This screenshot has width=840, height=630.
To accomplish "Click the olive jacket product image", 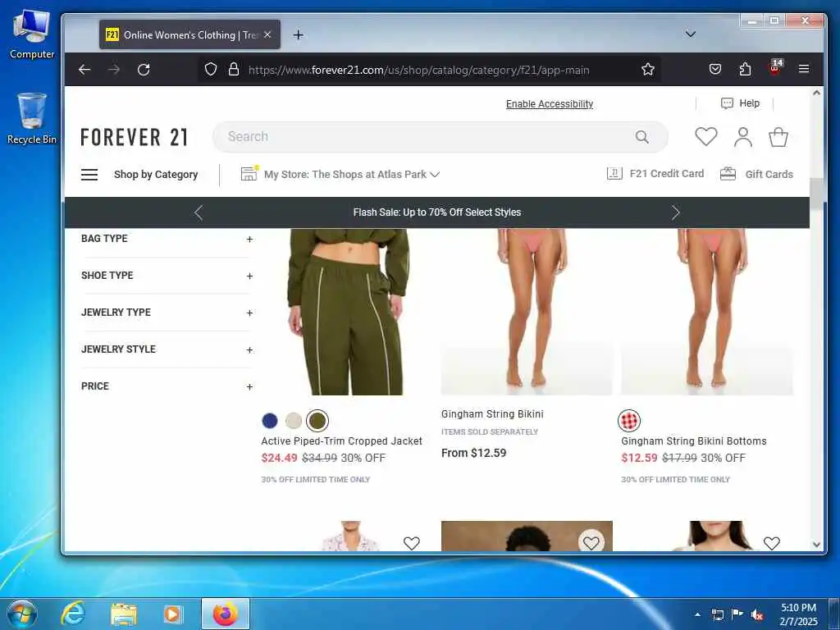I will 347,312.
